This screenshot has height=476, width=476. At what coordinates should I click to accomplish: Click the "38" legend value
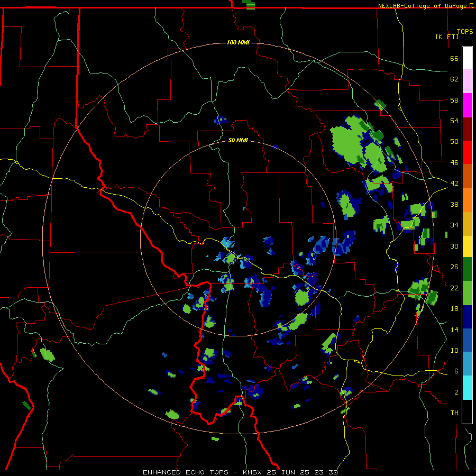point(454,204)
